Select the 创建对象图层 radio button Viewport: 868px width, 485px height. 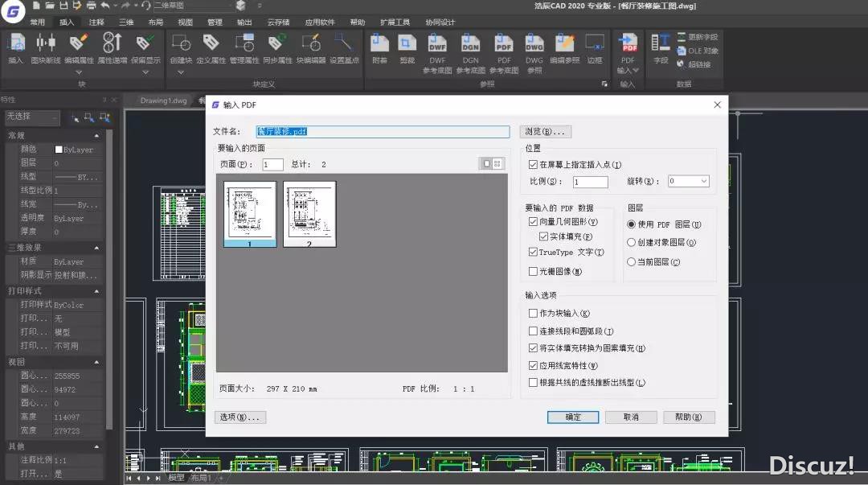click(632, 242)
